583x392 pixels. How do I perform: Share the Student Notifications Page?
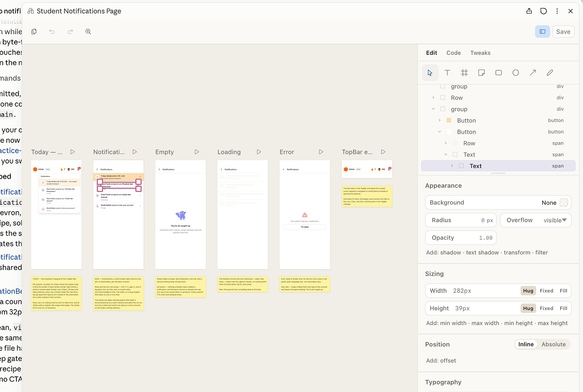pyautogui.click(x=529, y=11)
